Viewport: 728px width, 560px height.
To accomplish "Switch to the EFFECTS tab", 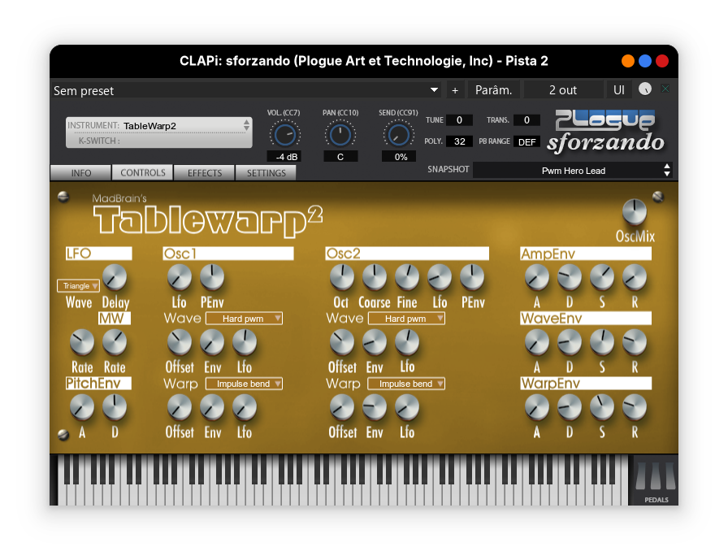I will click(x=205, y=173).
